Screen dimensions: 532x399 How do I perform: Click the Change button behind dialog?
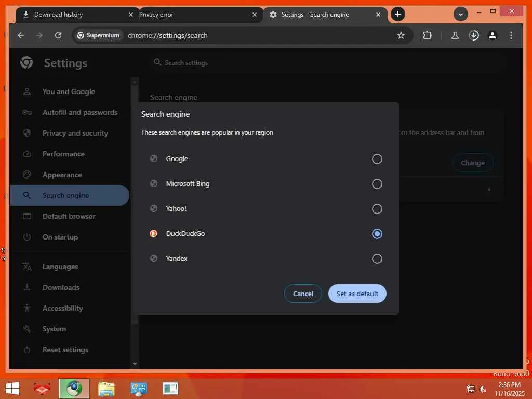(473, 163)
